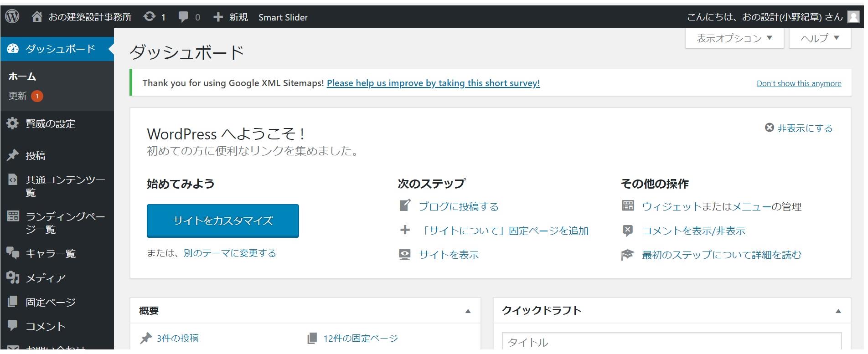
Task: Dismiss sitemap notice with Don't show this anymore
Action: tap(799, 83)
